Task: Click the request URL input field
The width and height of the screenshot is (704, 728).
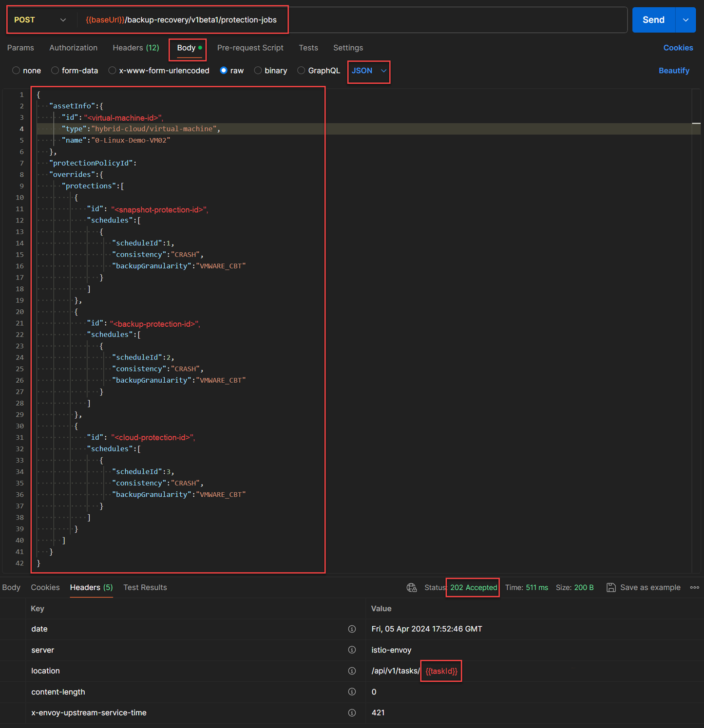Action: [x=353, y=20]
